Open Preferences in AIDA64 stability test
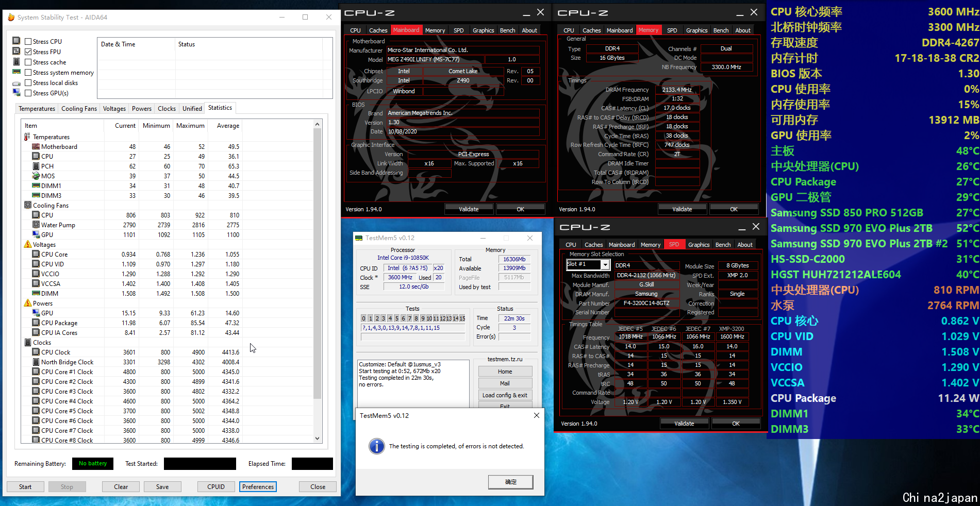This screenshot has width=980, height=506. [x=258, y=486]
